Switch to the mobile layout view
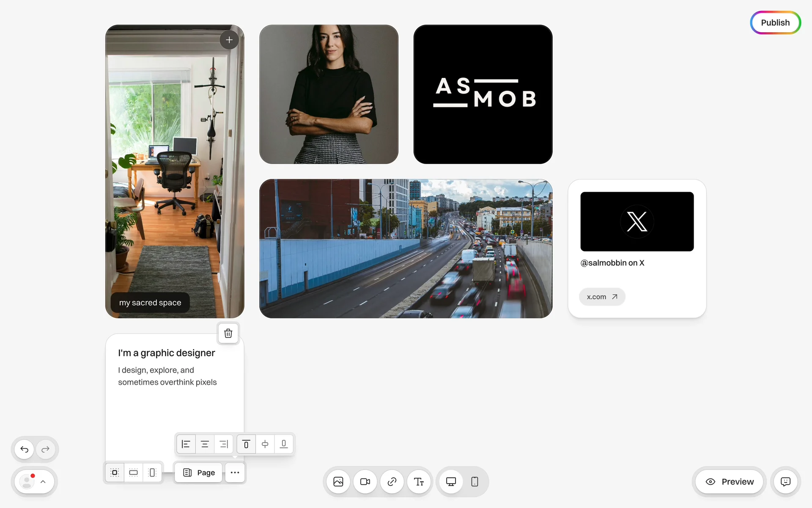This screenshot has width=812, height=508. click(x=475, y=482)
